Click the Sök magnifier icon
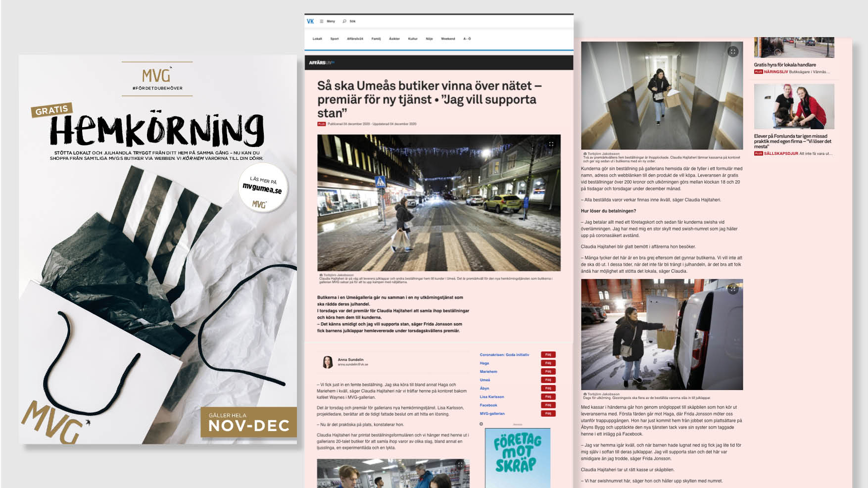 click(x=344, y=21)
